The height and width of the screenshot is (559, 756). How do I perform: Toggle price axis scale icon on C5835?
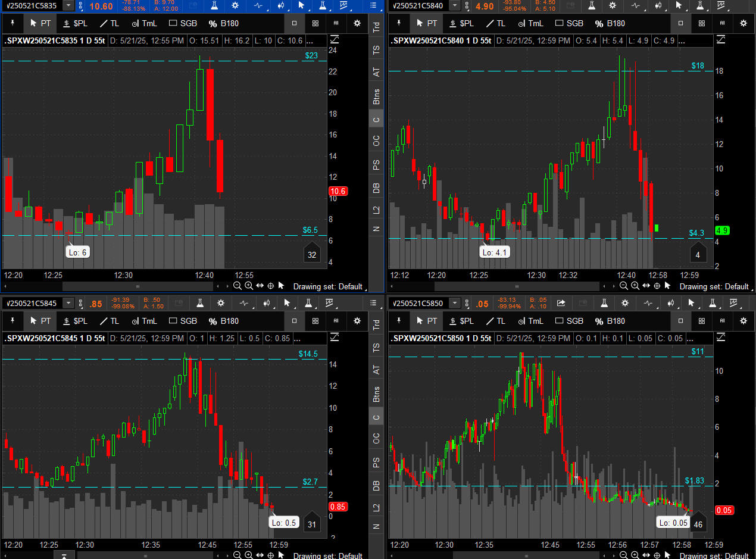click(334, 39)
